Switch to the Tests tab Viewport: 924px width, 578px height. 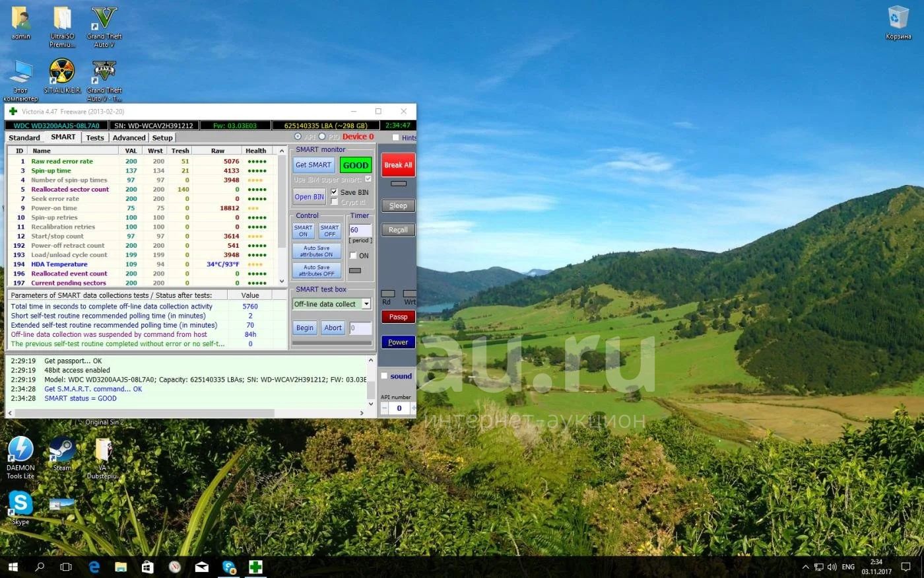pyautogui.click(x=95, y=137)
